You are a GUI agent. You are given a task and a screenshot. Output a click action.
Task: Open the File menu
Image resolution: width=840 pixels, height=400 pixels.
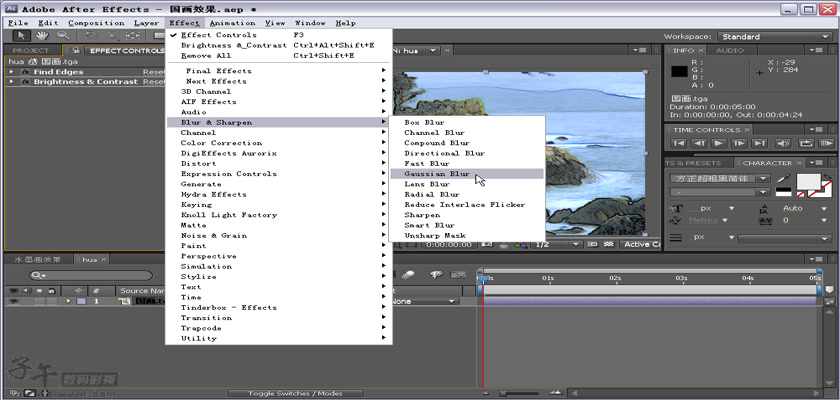19,23
